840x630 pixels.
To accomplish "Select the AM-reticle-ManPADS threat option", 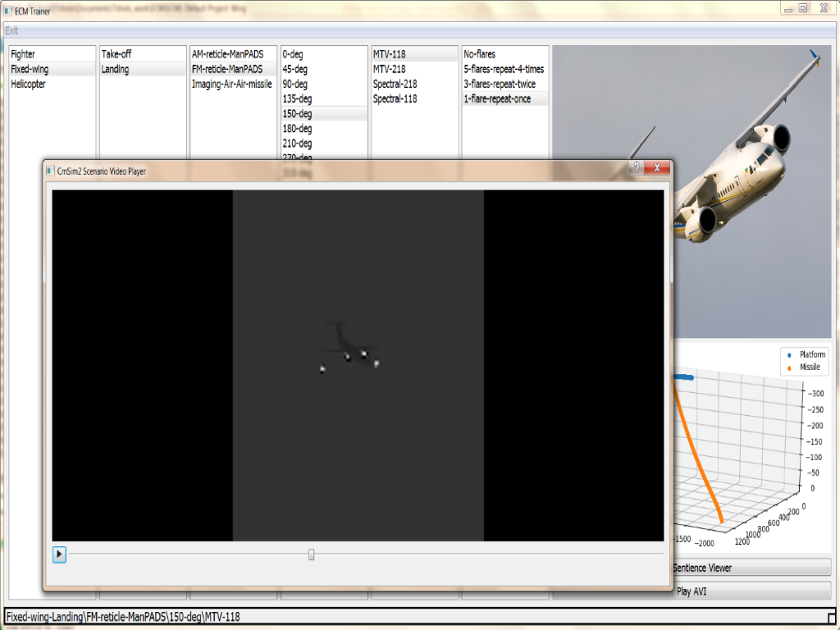I will point(227,55).
